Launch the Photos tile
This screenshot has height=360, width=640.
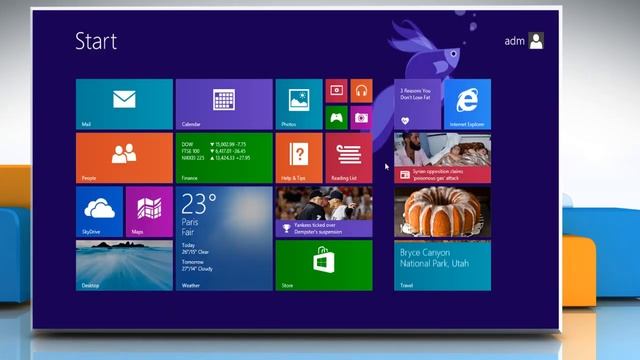299,104
